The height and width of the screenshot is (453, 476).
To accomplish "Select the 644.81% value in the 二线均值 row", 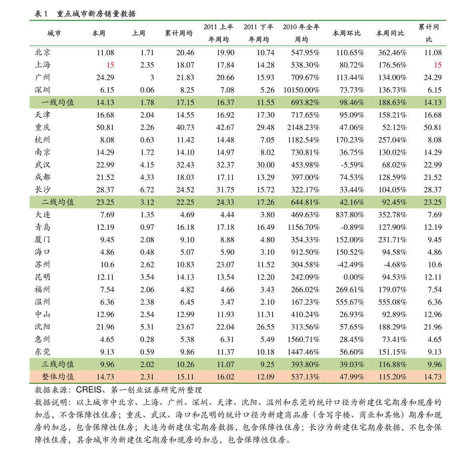I will 305,203.
